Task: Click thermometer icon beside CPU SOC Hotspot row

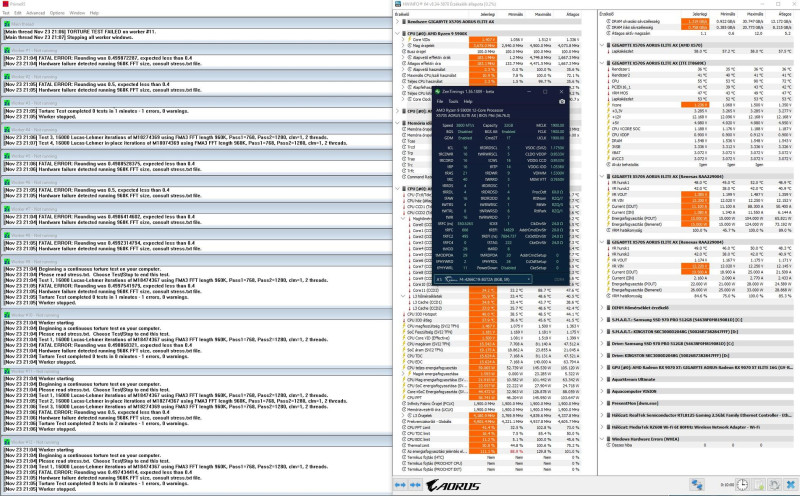Action: [x=404, y=314]
